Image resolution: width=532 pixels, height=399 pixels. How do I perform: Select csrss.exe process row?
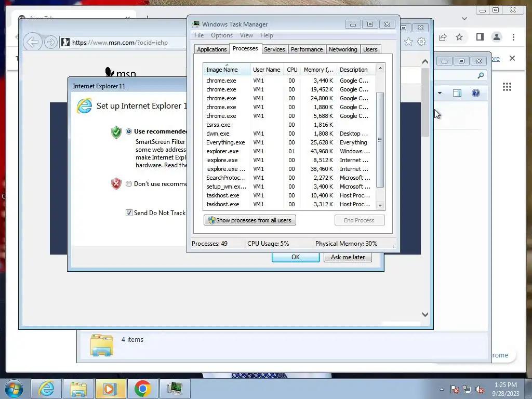[289, 125]
